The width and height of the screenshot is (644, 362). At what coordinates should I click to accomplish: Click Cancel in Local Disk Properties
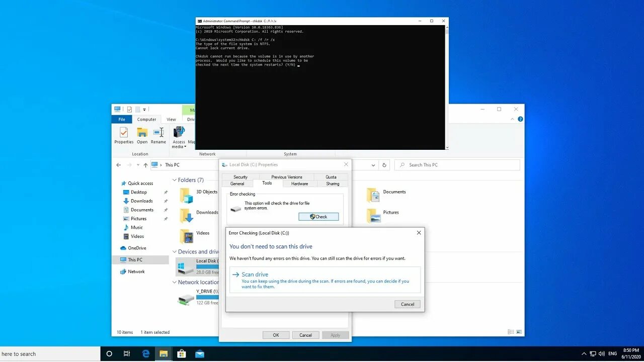[305, 335]
